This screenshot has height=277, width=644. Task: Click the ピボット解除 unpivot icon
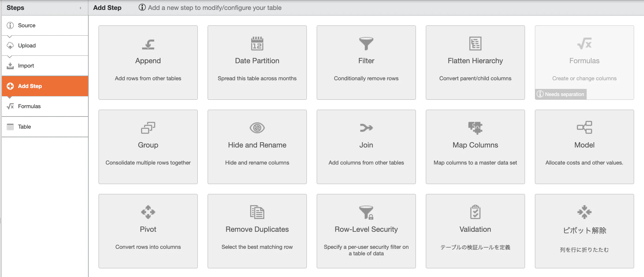tap(584, 212)
